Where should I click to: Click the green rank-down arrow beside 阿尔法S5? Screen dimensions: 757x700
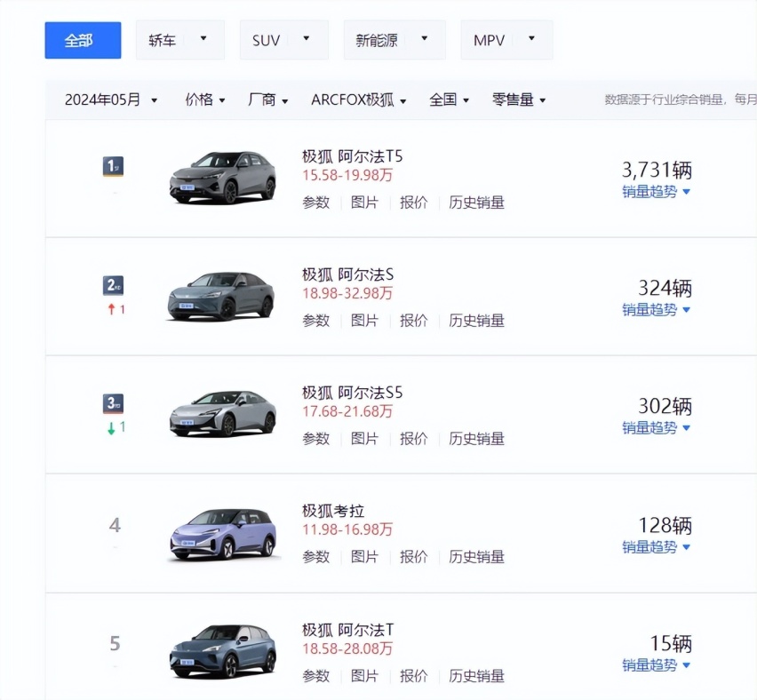pyautogui.click(x=114, y=429)
